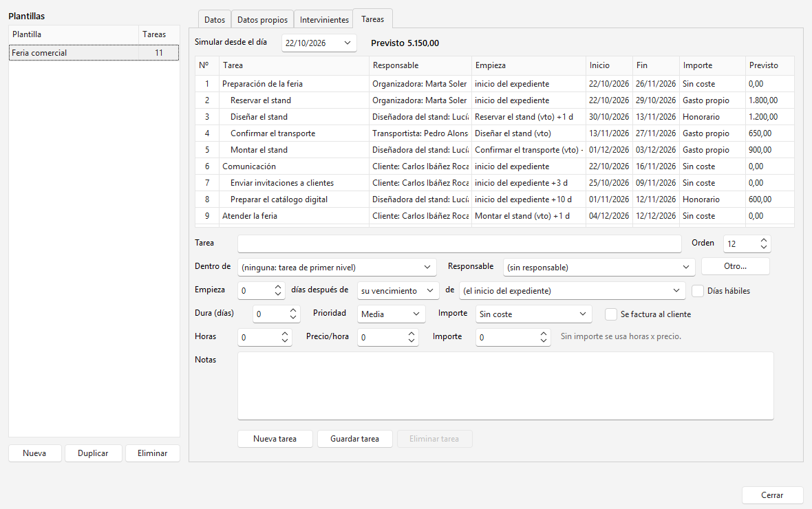The image size is (812, 509).
Task: Click the Otro... button
Action: [x=736, y=266]
